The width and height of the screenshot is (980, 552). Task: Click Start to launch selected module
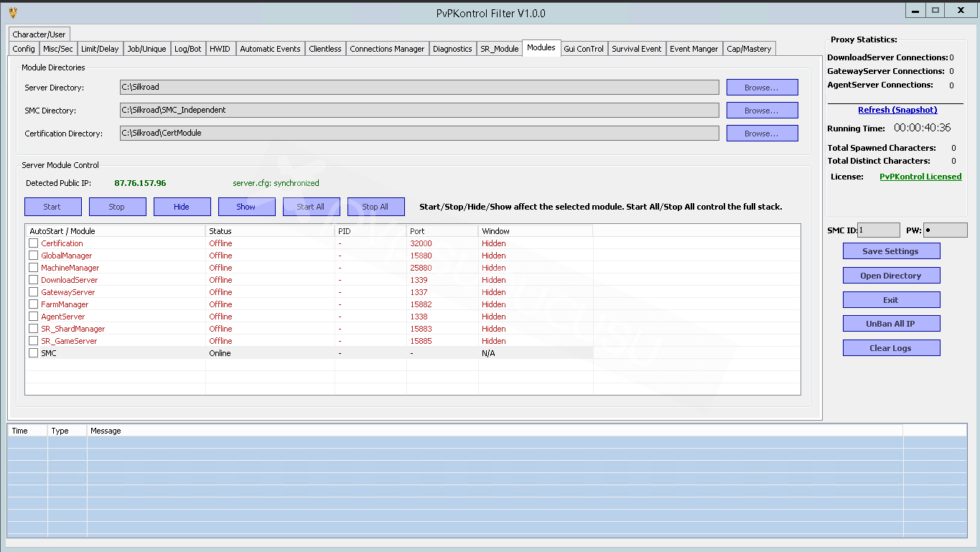[52, 207]
